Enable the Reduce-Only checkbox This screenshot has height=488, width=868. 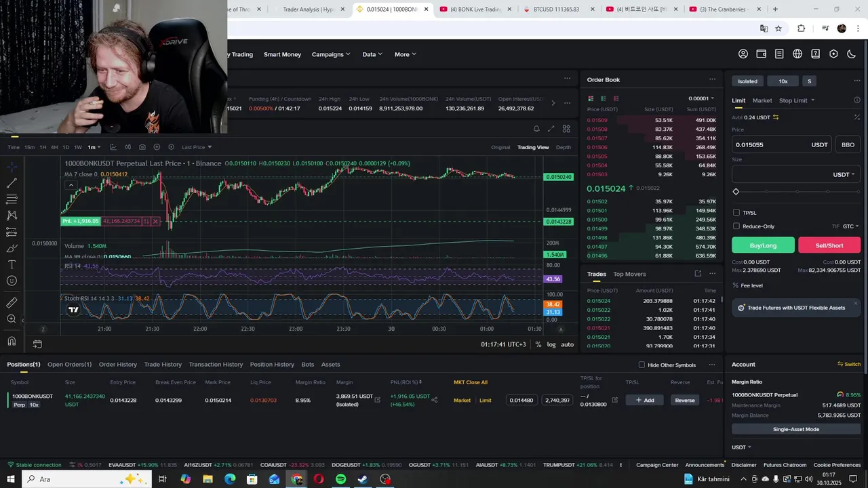click(736, 226)
